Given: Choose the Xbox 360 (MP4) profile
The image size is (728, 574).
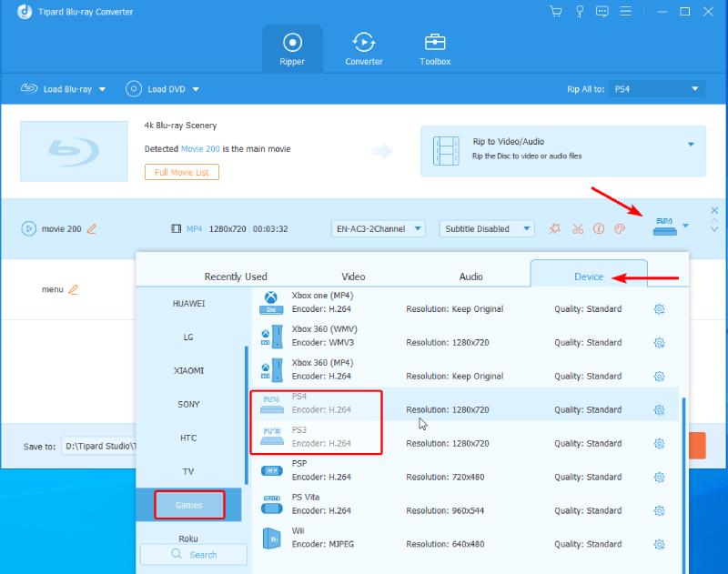Looking at the screenshot, I should point(465,370).
